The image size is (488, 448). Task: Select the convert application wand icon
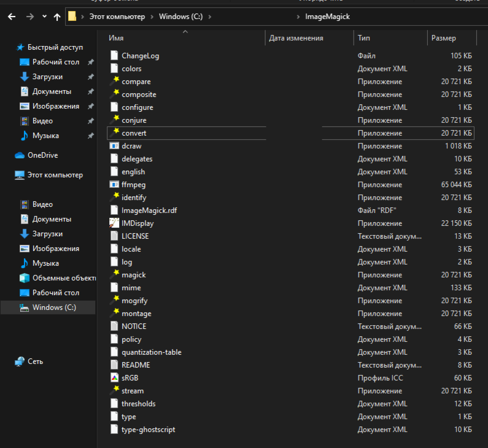coord(114,133)
